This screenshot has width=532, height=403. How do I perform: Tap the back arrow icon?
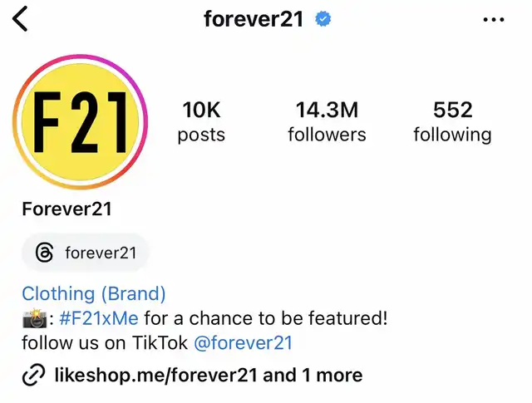click(20, 19)
